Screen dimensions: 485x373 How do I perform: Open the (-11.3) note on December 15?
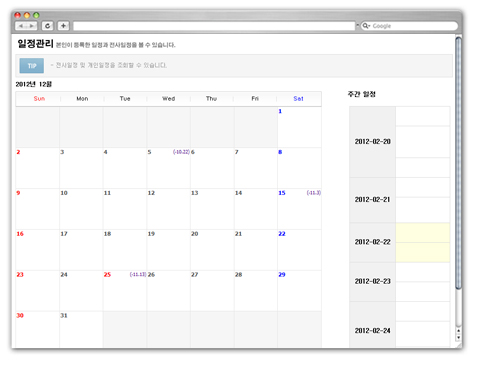click(x=314, y=193)
